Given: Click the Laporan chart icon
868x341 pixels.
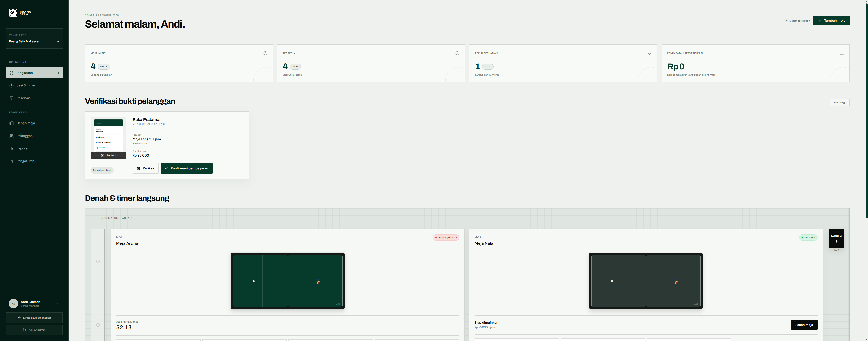Looking at the screenshot, I should click(11, 148).
